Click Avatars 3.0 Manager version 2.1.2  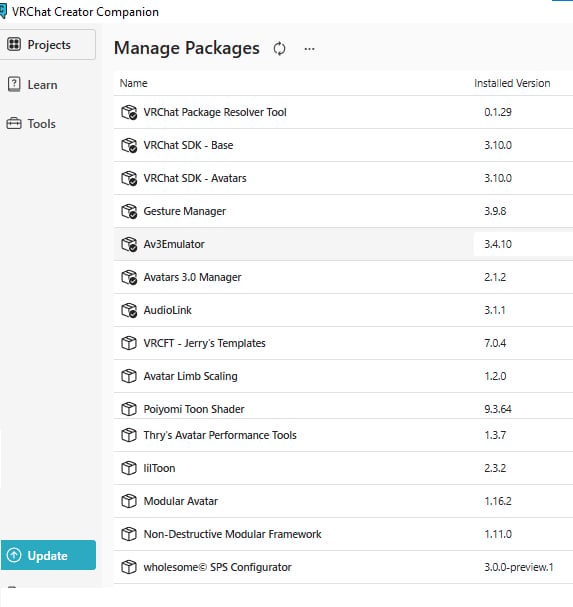pos(495,277)
